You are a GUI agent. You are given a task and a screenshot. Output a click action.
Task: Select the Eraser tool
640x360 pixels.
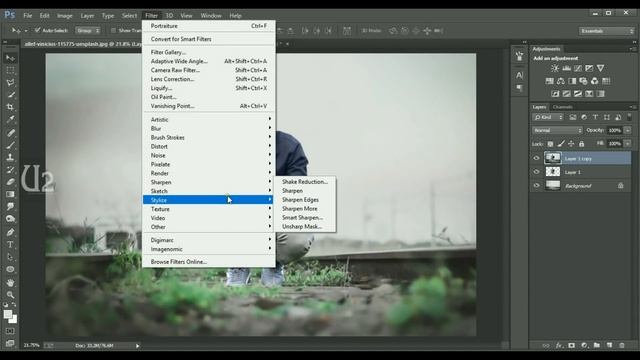[x=10, y=182]
